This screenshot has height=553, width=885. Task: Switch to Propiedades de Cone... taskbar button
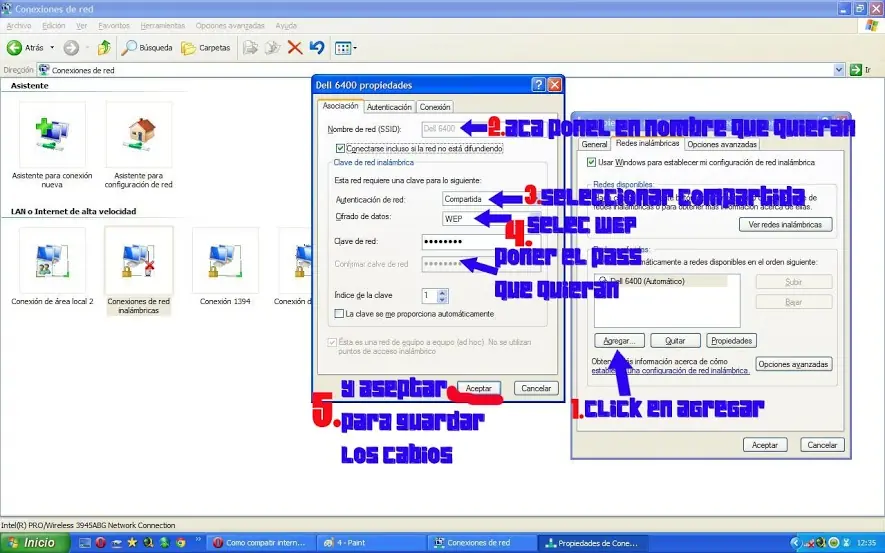pyautogui.click(x=593, y=543)
